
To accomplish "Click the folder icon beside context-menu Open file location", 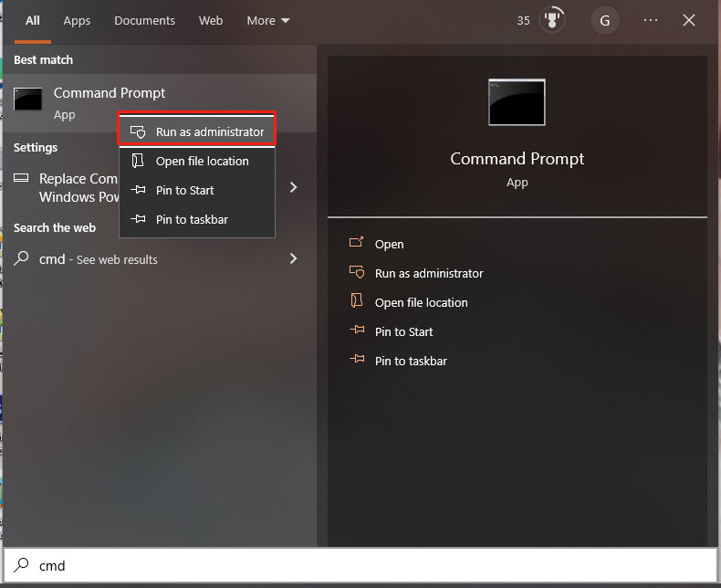I will (138, 161).
